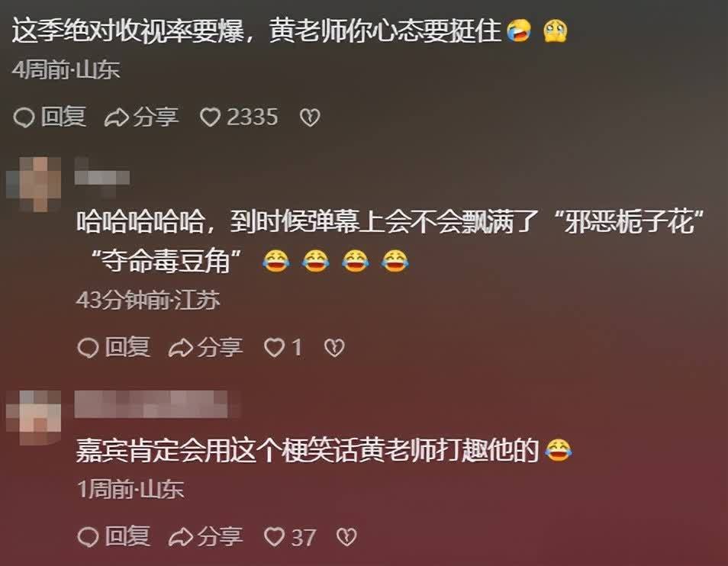The image size is (728, 566).
Task: Reply to the 嘉宾肯定会用这个梗 comment
Action: tap(114, 537)
